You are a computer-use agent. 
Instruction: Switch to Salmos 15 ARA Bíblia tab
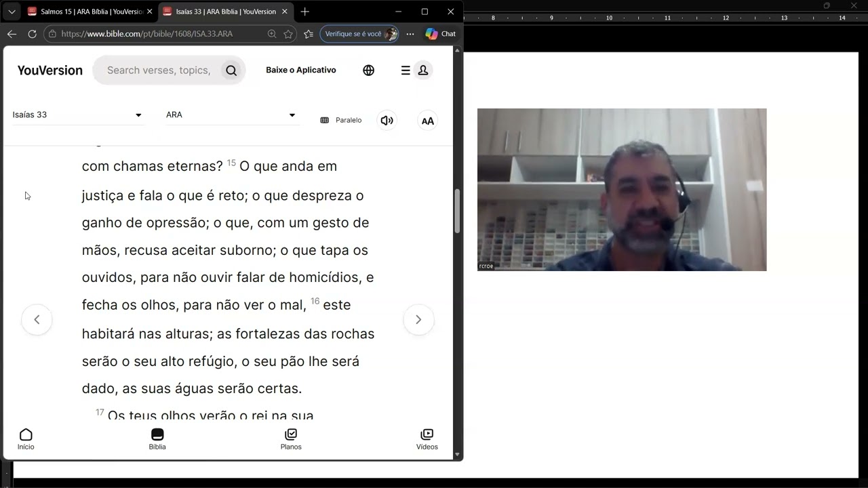click(x=88, y=12)
